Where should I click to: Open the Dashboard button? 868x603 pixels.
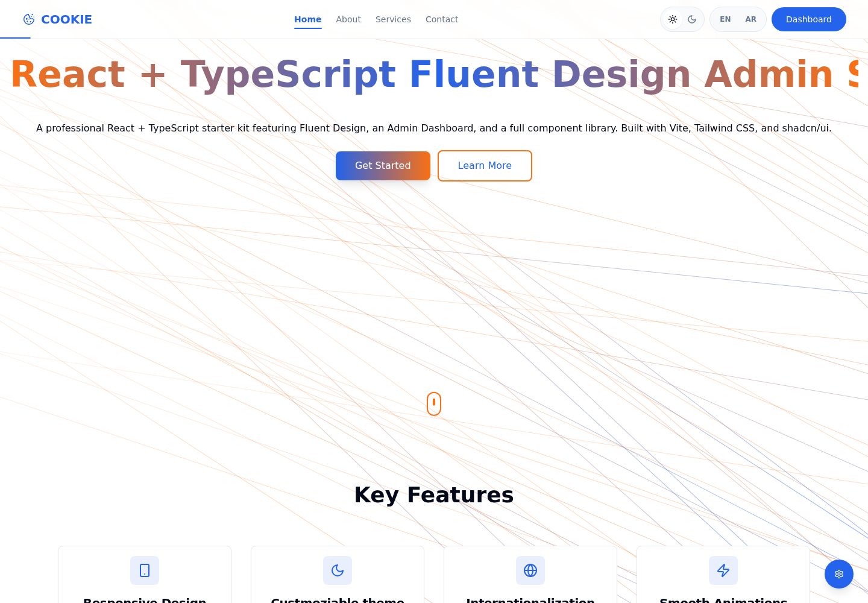click(809, 19)
